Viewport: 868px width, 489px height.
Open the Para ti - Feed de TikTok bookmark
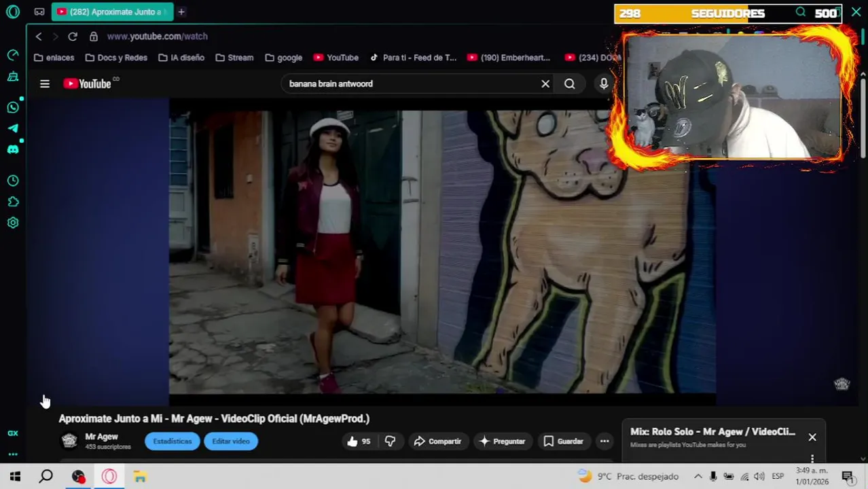413,58
